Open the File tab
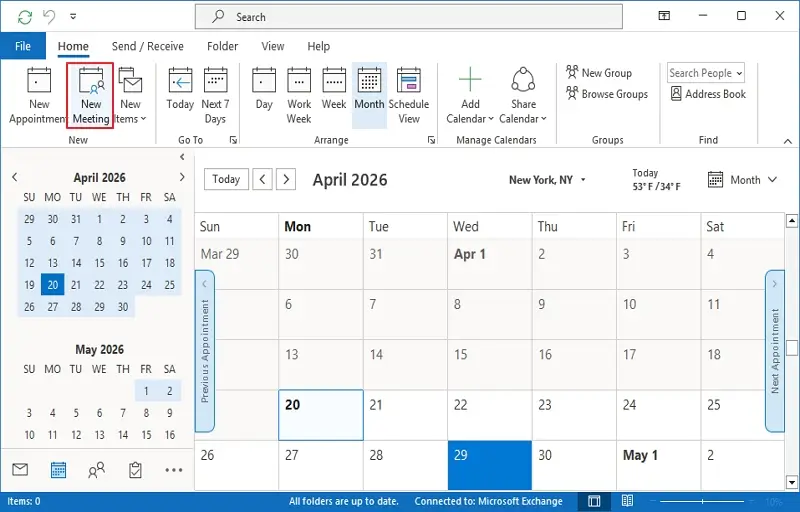 point(23,46)
